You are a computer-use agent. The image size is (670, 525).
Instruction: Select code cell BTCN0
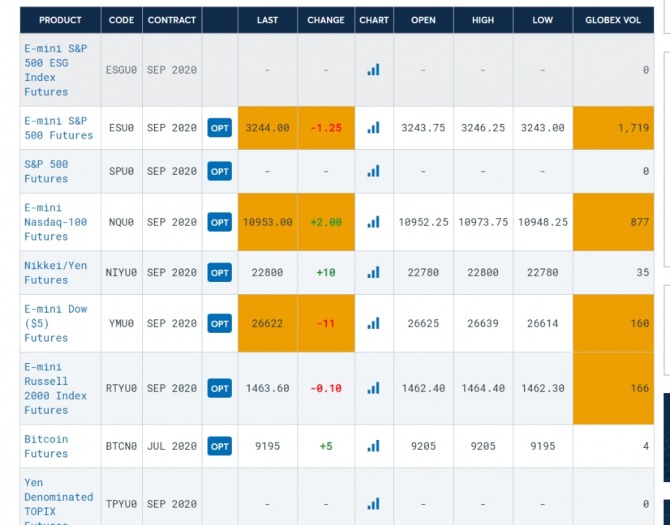[x=121, y=446]
